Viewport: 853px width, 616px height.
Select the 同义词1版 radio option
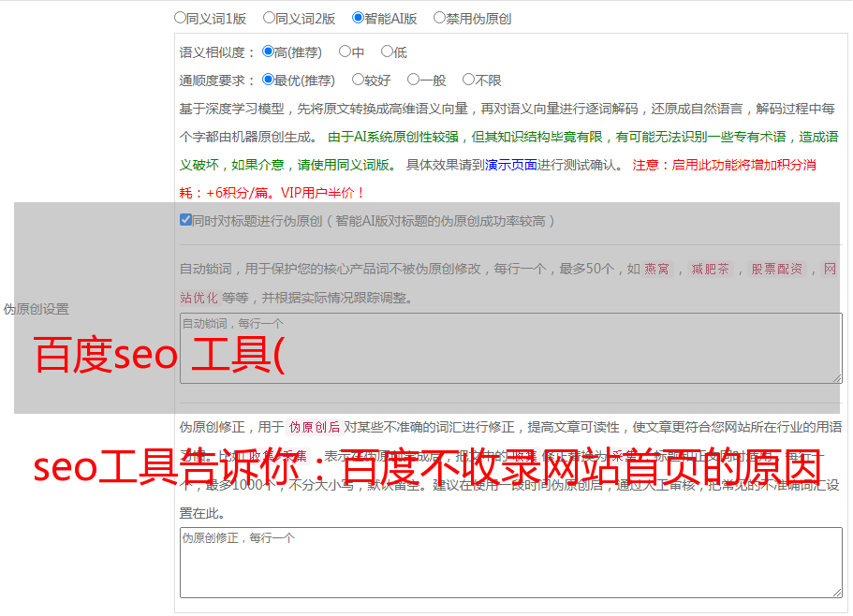click(x=180, y=18)
